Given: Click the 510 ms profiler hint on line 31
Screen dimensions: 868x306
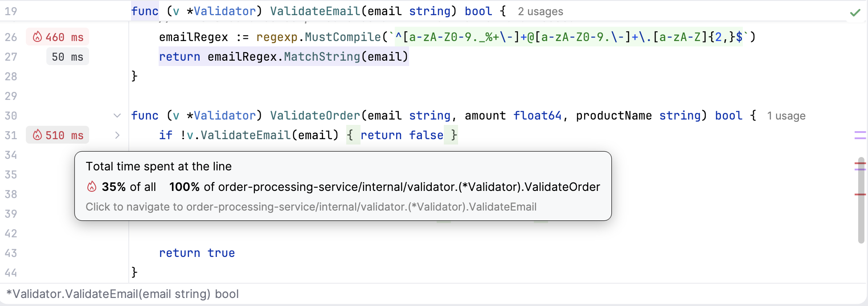Looking at the screenshot, I should tap(57, 135).
